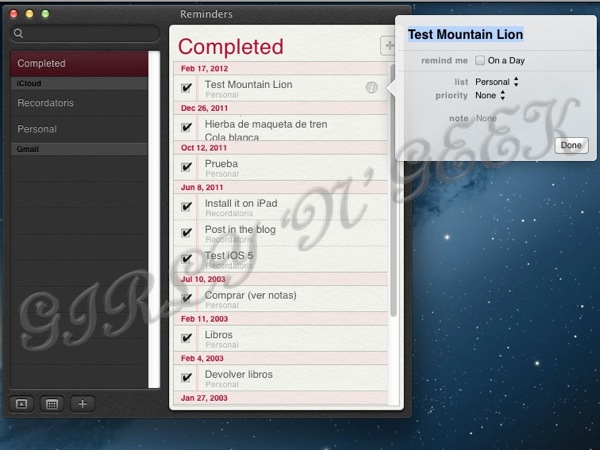600x450 pixels.
Task: Click the search magnifier icon
Action: [18, 34]
